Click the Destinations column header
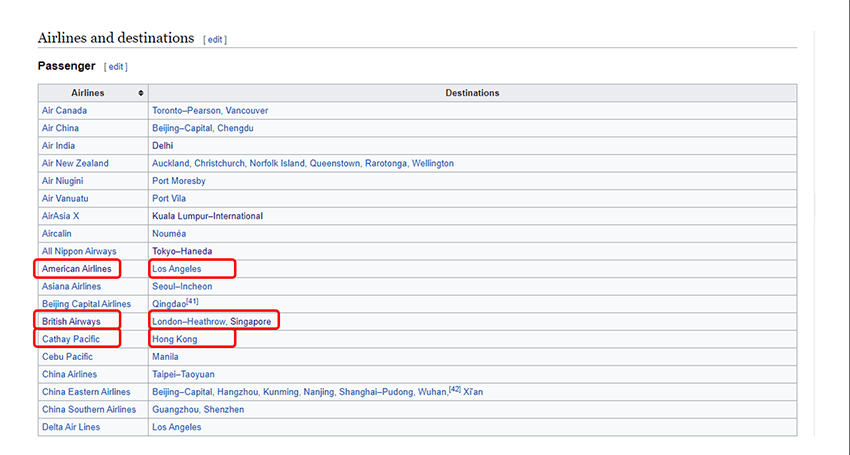The image size is (850, 455). [472, 93]
